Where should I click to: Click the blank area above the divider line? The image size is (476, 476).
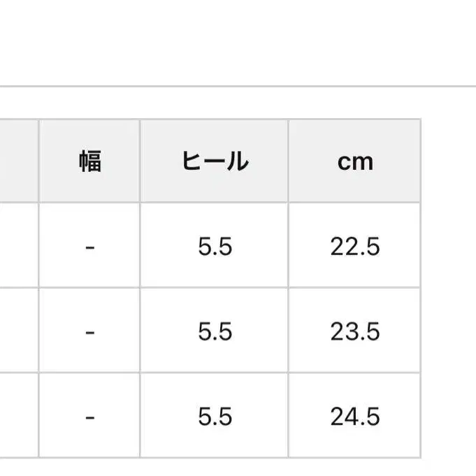238,42
